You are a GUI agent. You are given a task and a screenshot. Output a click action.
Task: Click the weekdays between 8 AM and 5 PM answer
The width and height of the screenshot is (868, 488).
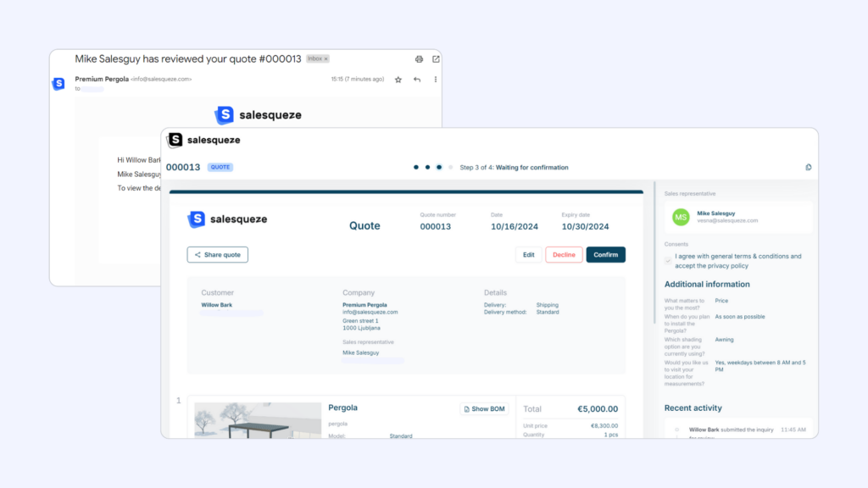pyautogui.click(x=760, y=366)
